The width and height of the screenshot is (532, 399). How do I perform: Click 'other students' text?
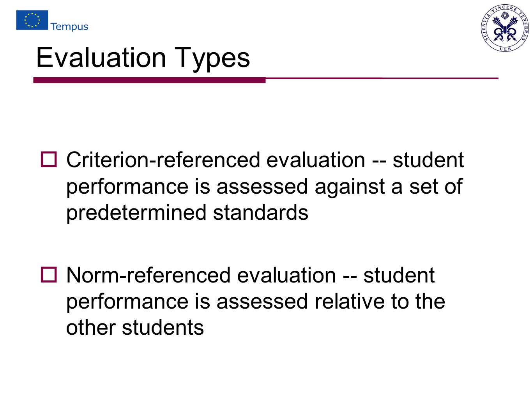pyautogui.click(x=135, y=327)
